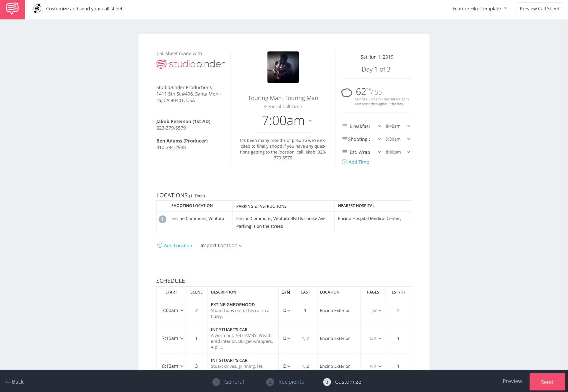Click the Send button
Screen dimensions: 568x392
tap(547, 382)
